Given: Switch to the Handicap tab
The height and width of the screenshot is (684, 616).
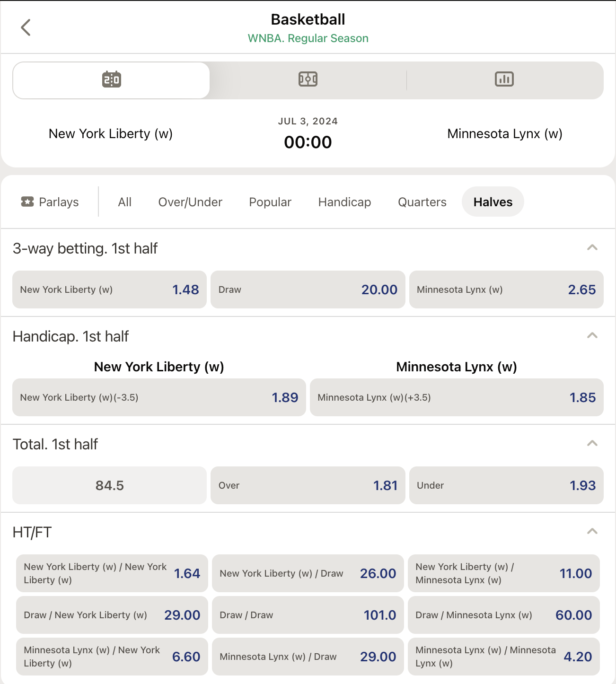Looking at the screenshot, I should pyautogui.click(x=344, y=202).
